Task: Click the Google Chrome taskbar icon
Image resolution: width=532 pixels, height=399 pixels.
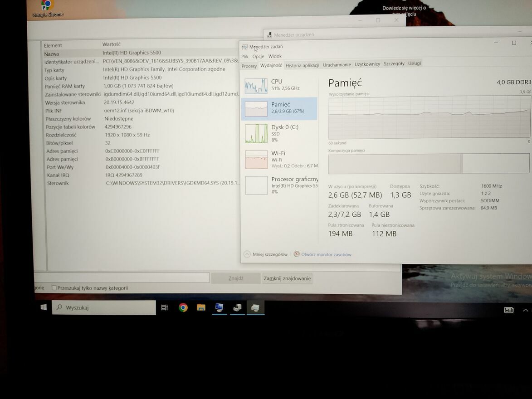Action: click(183, 308)
